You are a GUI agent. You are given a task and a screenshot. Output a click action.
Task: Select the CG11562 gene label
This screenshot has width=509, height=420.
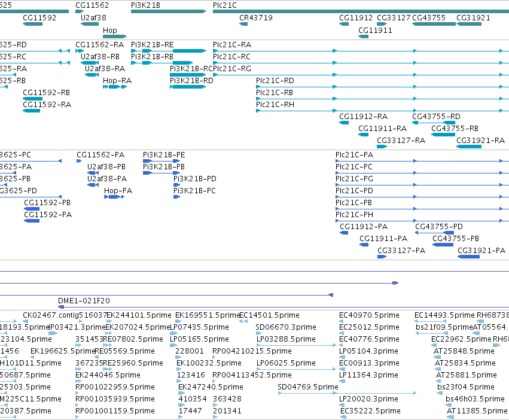[92, 5]
